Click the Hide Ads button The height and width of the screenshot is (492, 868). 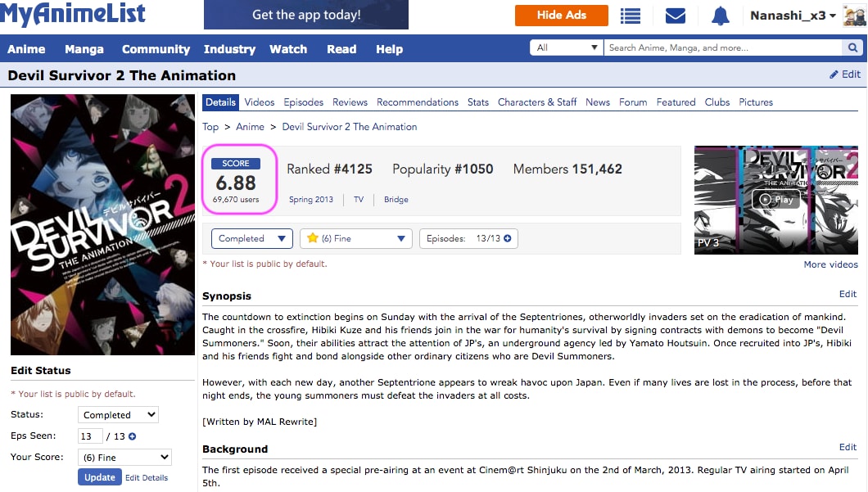pyautogui.click(x=561, y=16)
